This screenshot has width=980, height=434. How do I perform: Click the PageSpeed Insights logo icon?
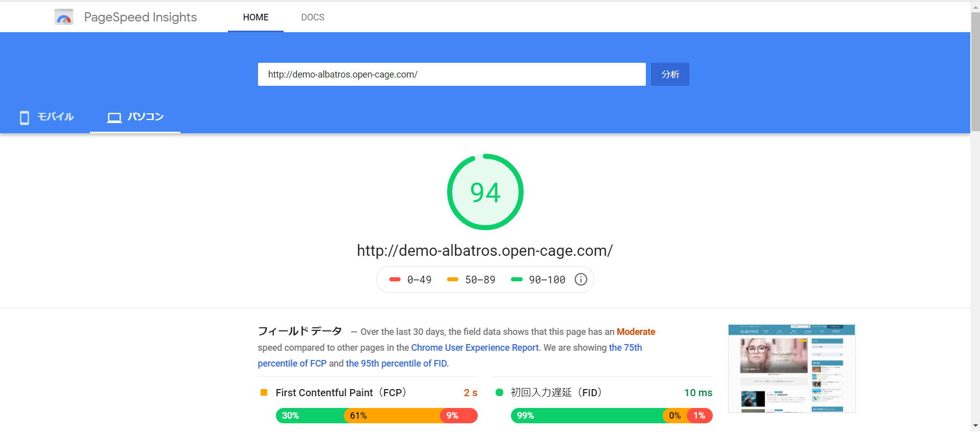click(64, 17)
